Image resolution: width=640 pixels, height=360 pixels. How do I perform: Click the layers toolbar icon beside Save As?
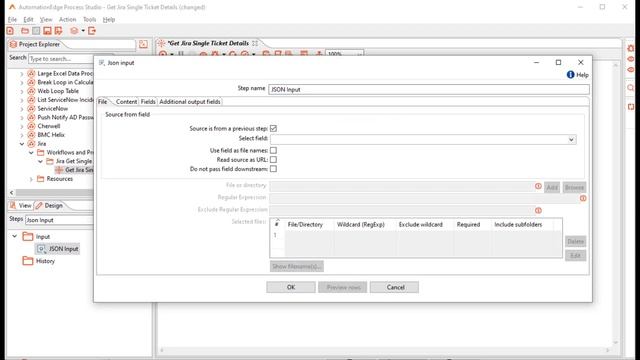[74, 31]
